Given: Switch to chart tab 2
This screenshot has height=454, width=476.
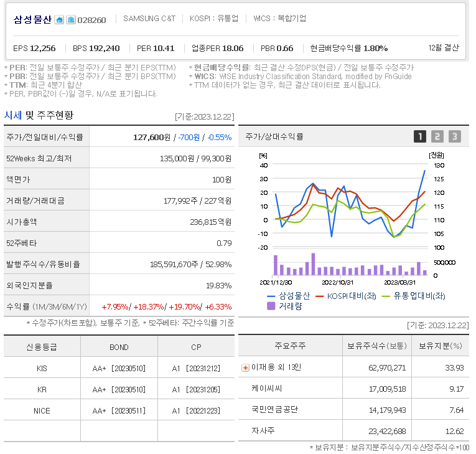Looking at the screenshot, I should [437, 137].
